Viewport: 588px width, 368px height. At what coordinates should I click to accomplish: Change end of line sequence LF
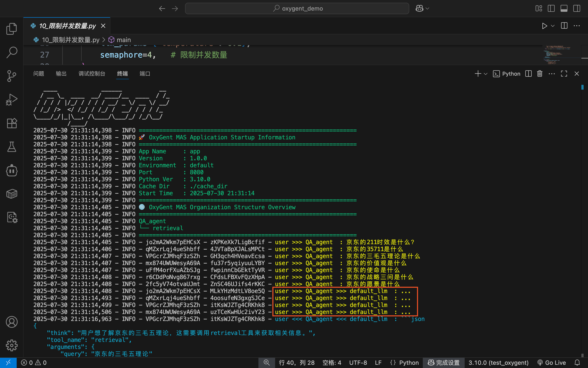pos(378,363)
